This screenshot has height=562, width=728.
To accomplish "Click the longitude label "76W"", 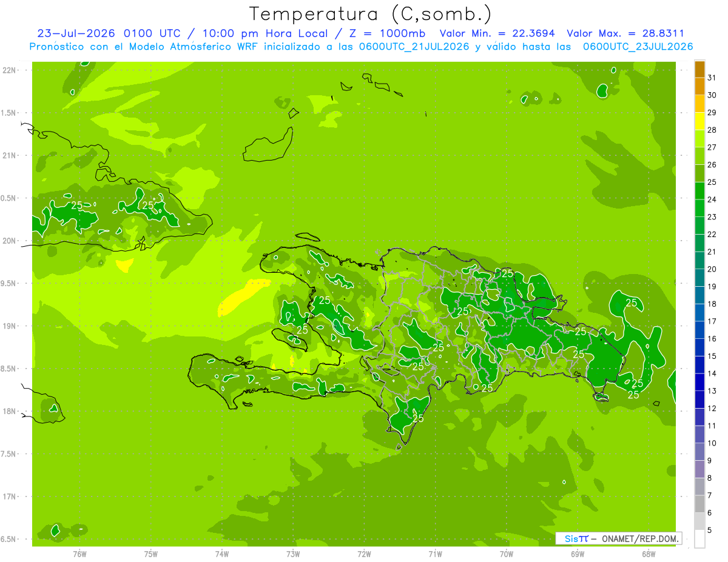I will pos(79,554).
